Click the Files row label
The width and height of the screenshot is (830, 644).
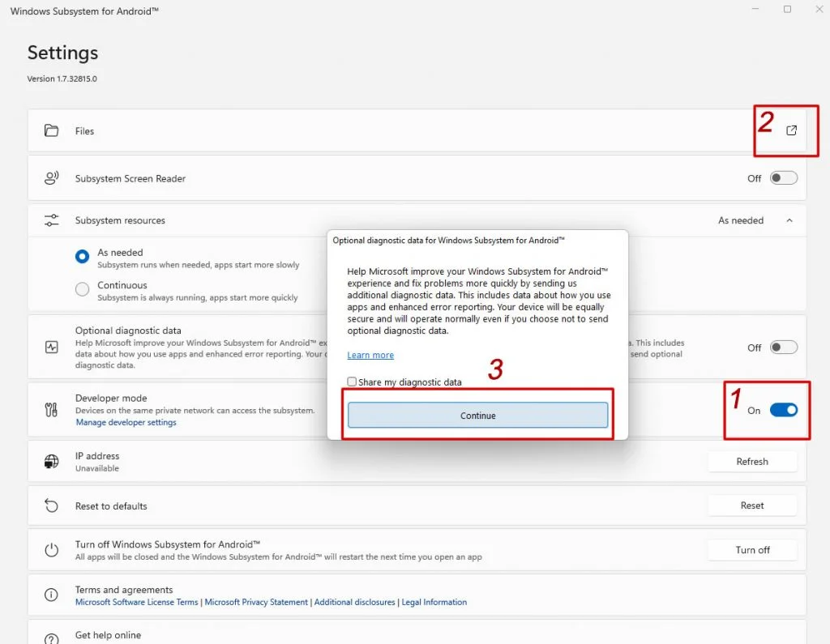(x=84, y=131)
